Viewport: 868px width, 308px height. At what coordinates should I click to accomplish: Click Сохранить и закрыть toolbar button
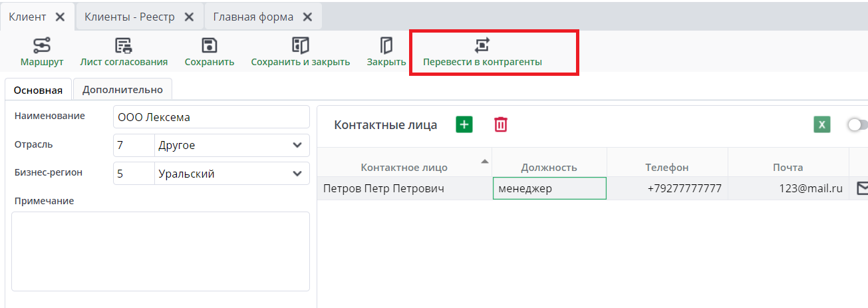(x=301, y=46)
